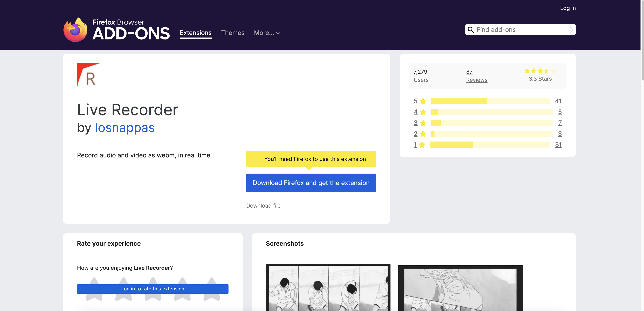Click the 4-star rating bar
This screenshot has height=311, width=644.
491,112
